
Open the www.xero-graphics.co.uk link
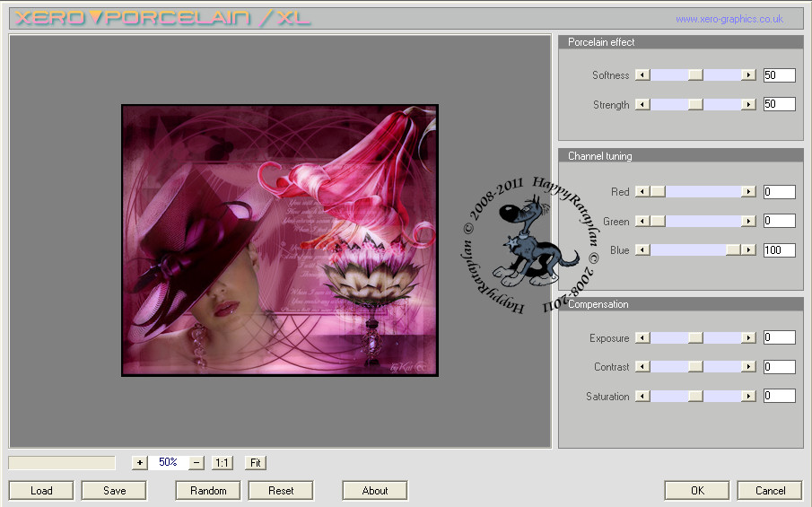pyautogui.click(x=729, y=19)
